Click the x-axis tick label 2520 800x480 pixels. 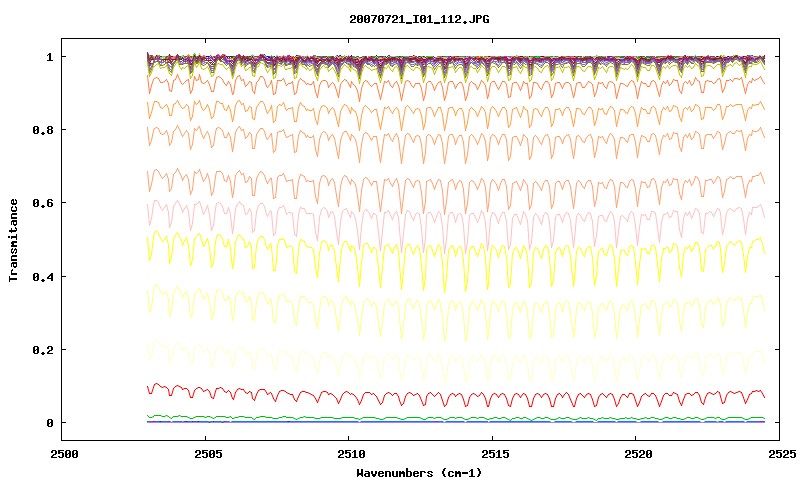pyautogui.click(x=638, y=454)
